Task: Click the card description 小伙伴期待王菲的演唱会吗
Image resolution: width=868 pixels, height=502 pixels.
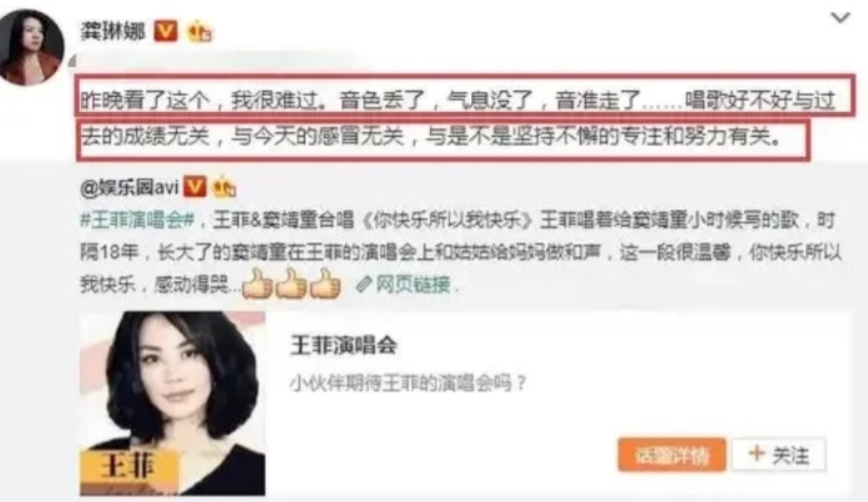Action: point(407,383)
